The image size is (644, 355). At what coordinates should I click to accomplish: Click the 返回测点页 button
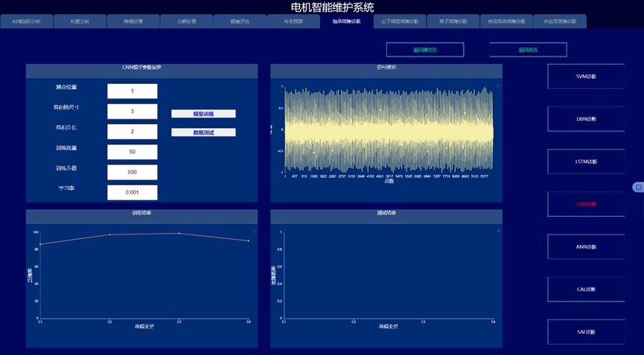424,50
